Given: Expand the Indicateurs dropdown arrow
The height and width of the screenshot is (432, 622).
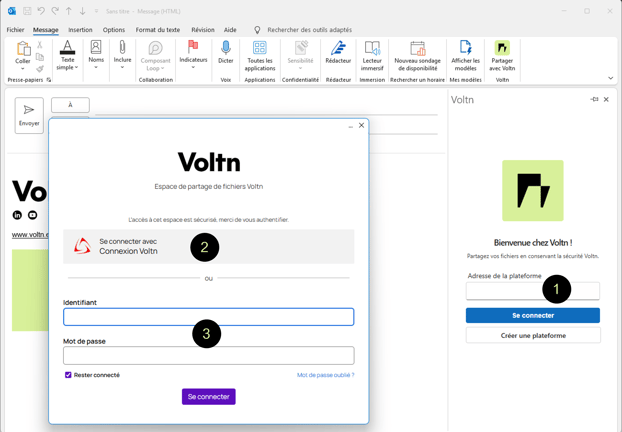Looking at the screenshot, I should coord(193,67).
